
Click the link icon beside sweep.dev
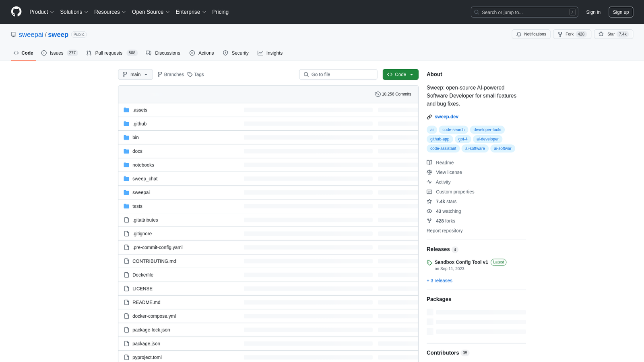(429, 117)
